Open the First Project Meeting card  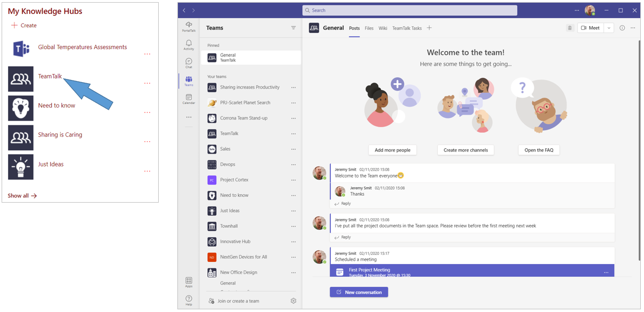pos(472,270)
